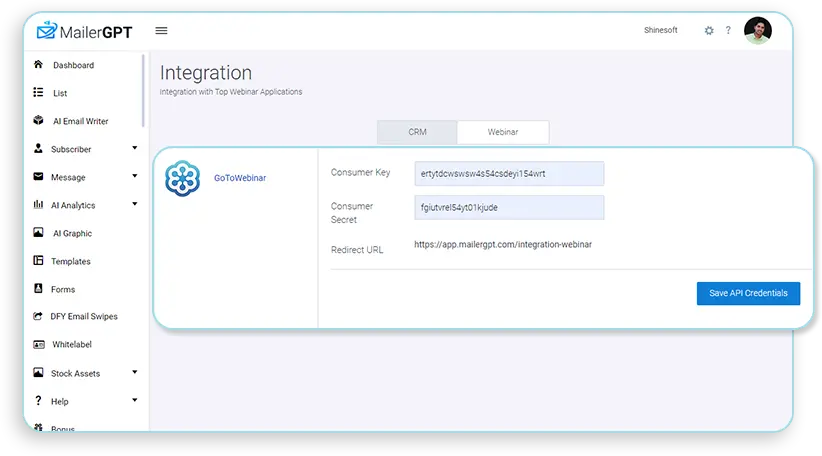Click the Consumer Key input field
Image resolution: width=822 pixels, height=456 pixels.
pyautogui.click(x=509, y=173)
